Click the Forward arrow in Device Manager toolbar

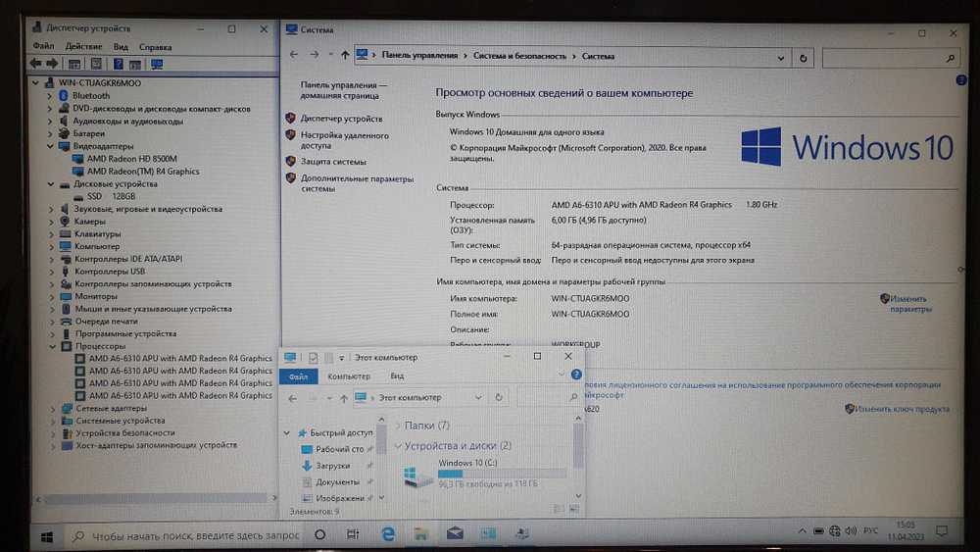click(53, 63)
